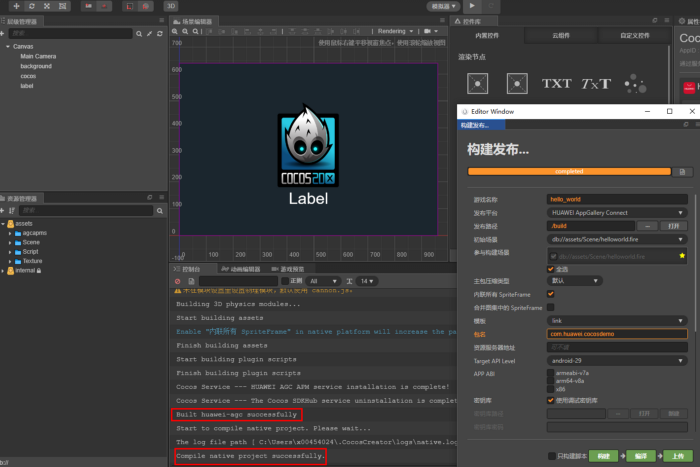Switch to the game preview tab
This screenshot has height=467, width=700.
pos(288,269)
